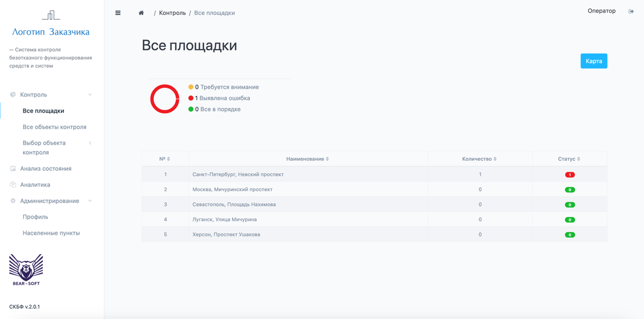Click the globe icon next to Контроль
The image size is (644, 319).
coord(14,94)
